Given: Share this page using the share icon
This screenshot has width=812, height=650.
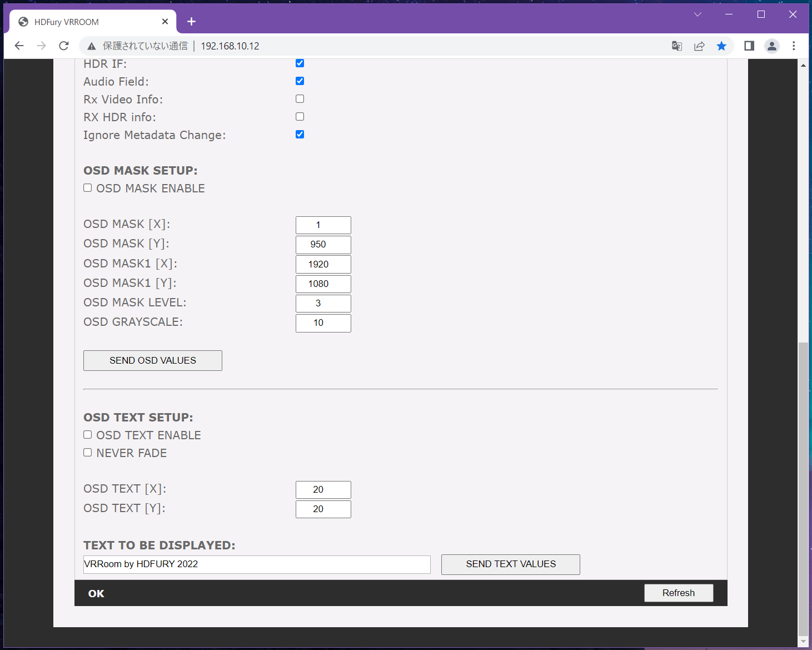Looking at the screenshot, I should [x=699, y=46].
